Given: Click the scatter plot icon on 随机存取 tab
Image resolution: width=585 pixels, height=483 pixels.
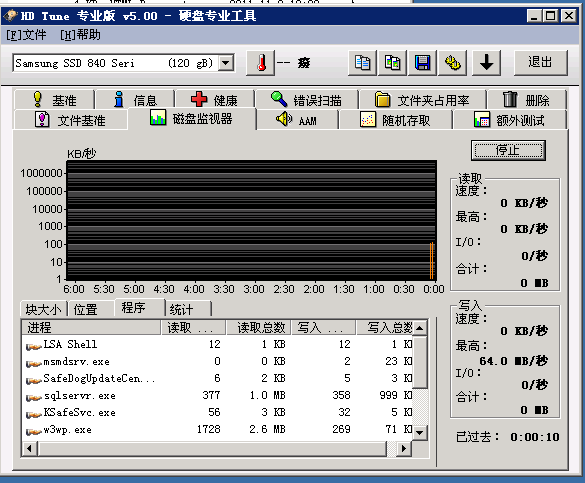Looking at the screenshot, I should click(x=367, y=120).
